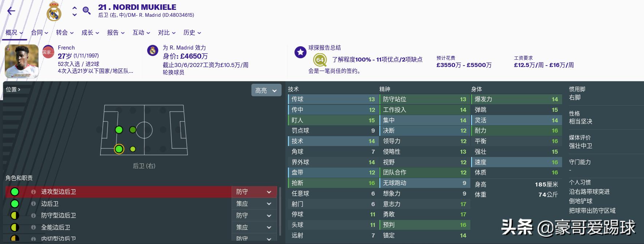
Task: Click the scout rating 64 badge
Action: [320, 60]
